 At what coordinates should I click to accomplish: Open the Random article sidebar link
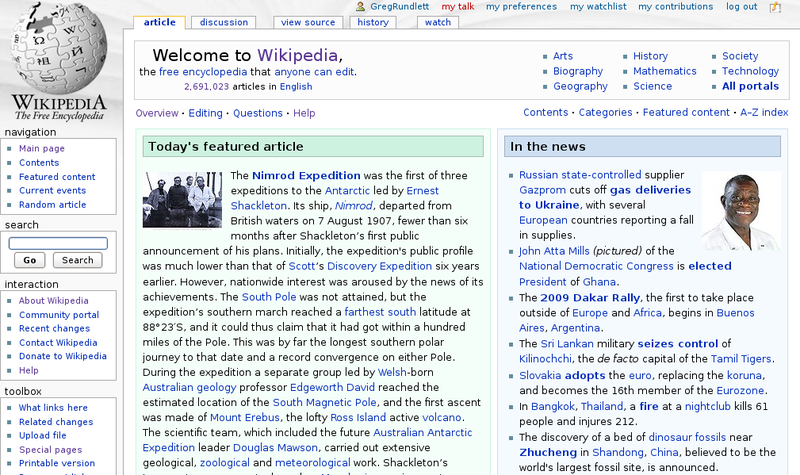pos(53,205)
